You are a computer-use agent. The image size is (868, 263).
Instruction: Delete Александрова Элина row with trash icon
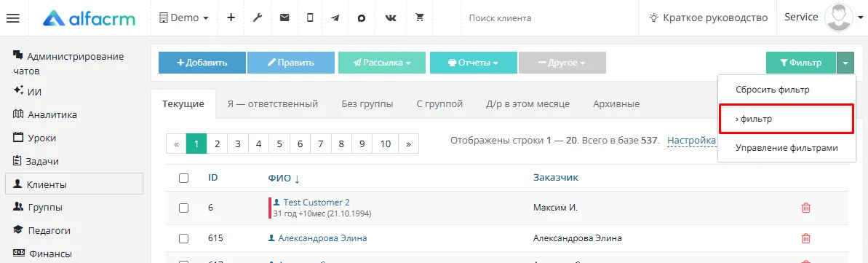pyautogui.click(x=806, y=238)
